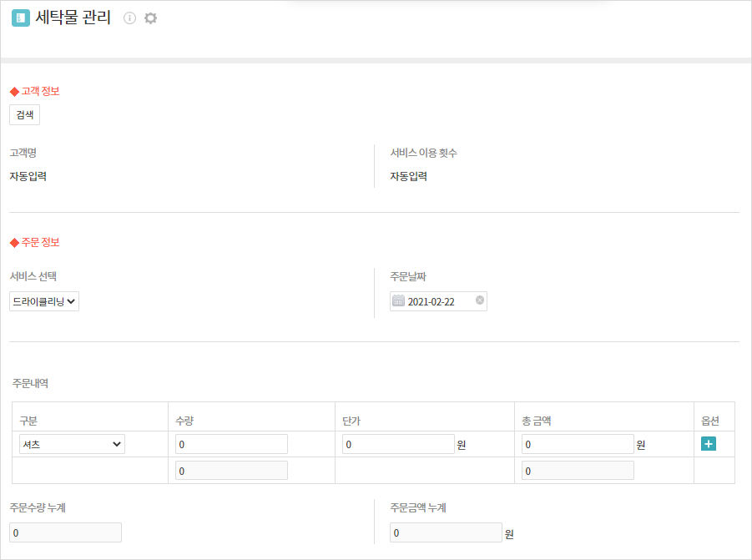752x560 pixels.
Task: Expand the 셔츠 category dropdown
Action: 72,445
